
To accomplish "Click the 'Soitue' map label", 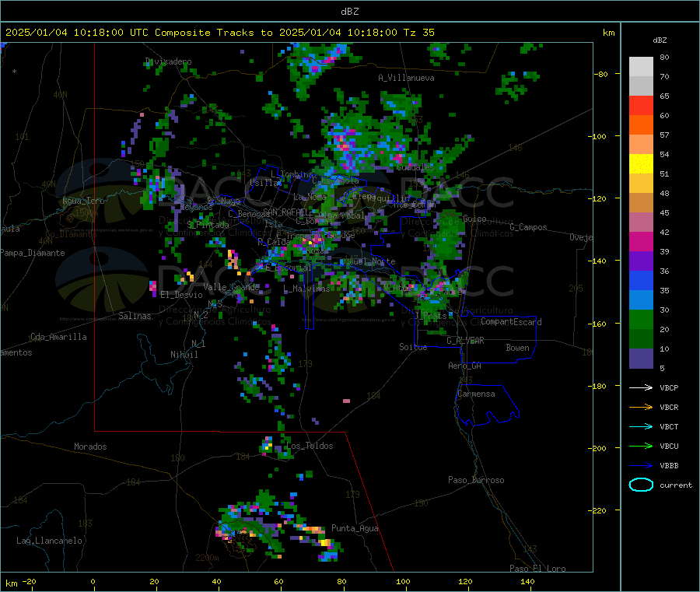I will (413, 347).
